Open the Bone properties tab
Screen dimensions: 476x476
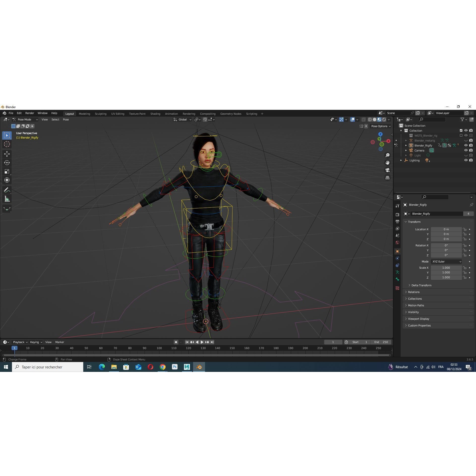click(x=397, y=279)
